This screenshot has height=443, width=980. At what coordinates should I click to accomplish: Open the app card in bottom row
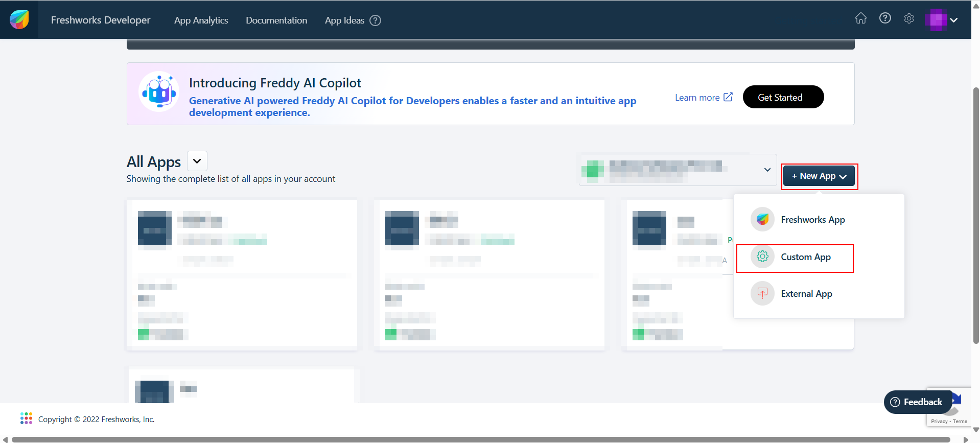pos(243,385)
